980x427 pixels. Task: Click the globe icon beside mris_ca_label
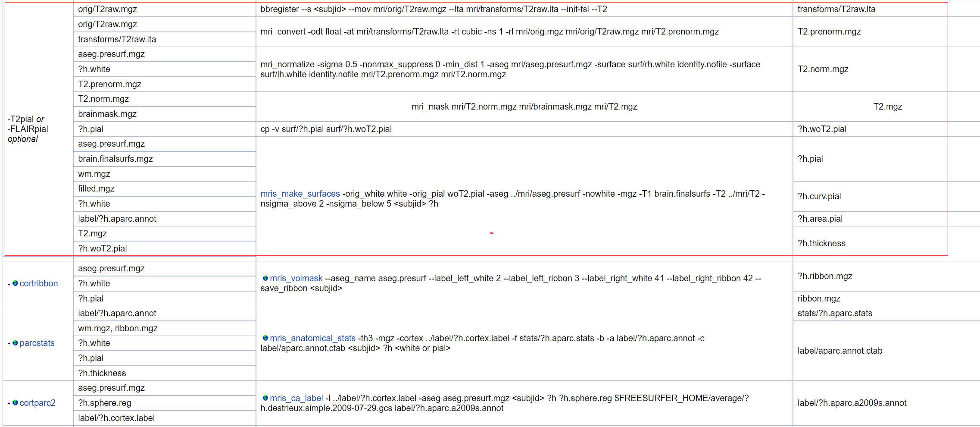point(266,398)
